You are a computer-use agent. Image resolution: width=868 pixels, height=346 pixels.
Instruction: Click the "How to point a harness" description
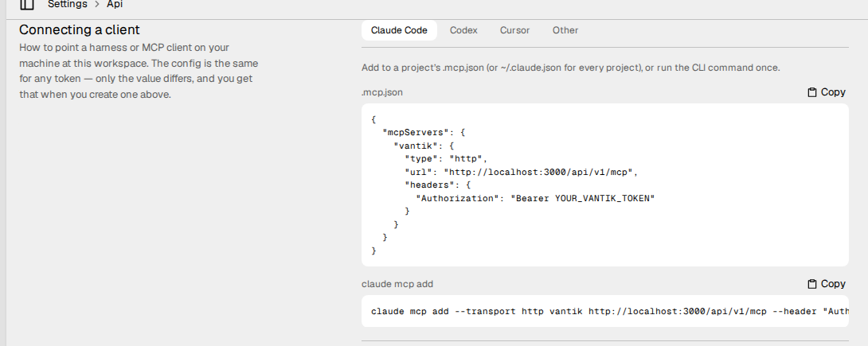coord(139,71)
